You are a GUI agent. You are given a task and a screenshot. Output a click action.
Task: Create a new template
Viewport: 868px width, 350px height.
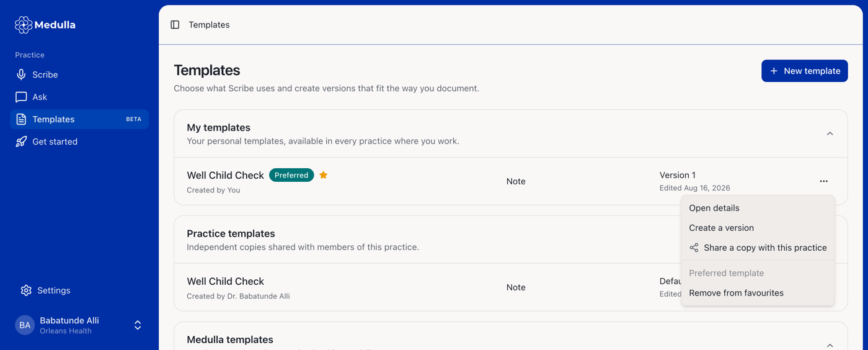[804, 71]
